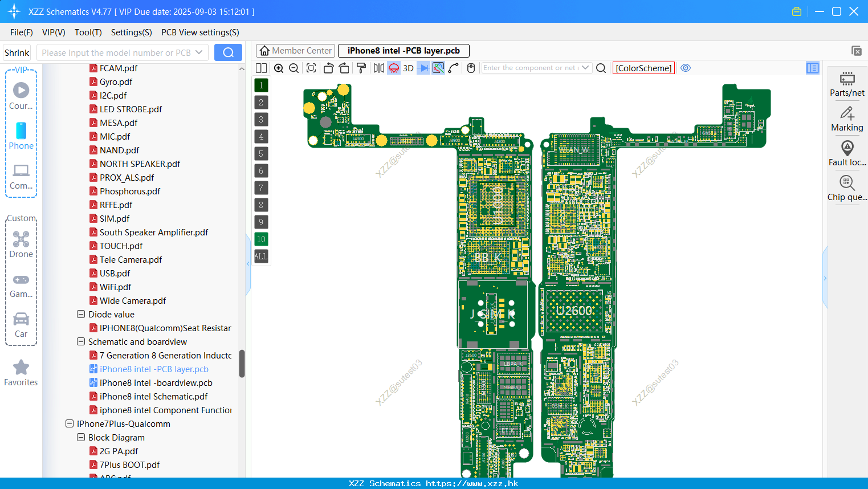Click the magnifier beside component search field

point(601,68)
